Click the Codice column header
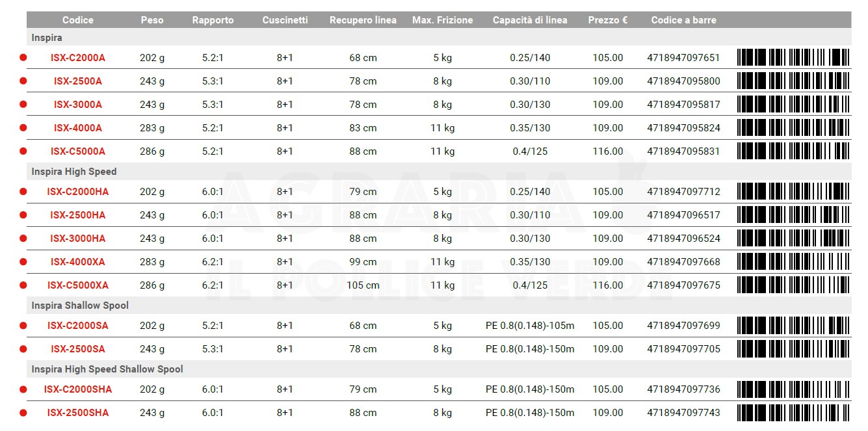The width and height of the screenshot is (868, 431). pyautogui.click(x=78, y=20)
